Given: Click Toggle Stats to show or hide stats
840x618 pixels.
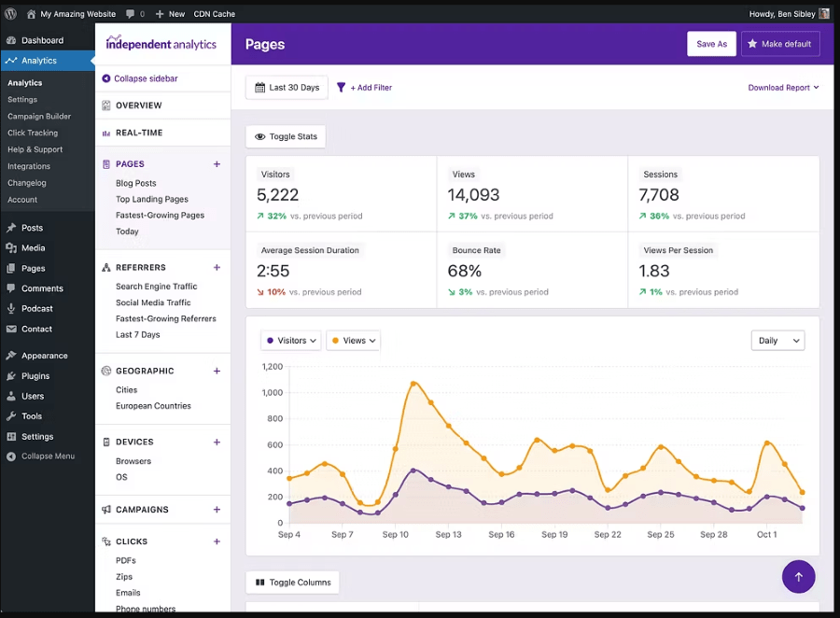Looking at the screenshot, I should 286,135.
